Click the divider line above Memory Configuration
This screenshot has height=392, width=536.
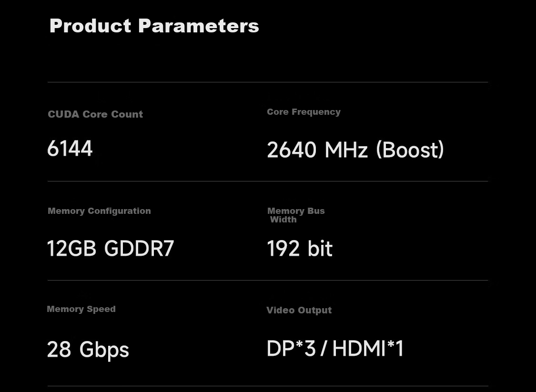click(x=268, y=181)
